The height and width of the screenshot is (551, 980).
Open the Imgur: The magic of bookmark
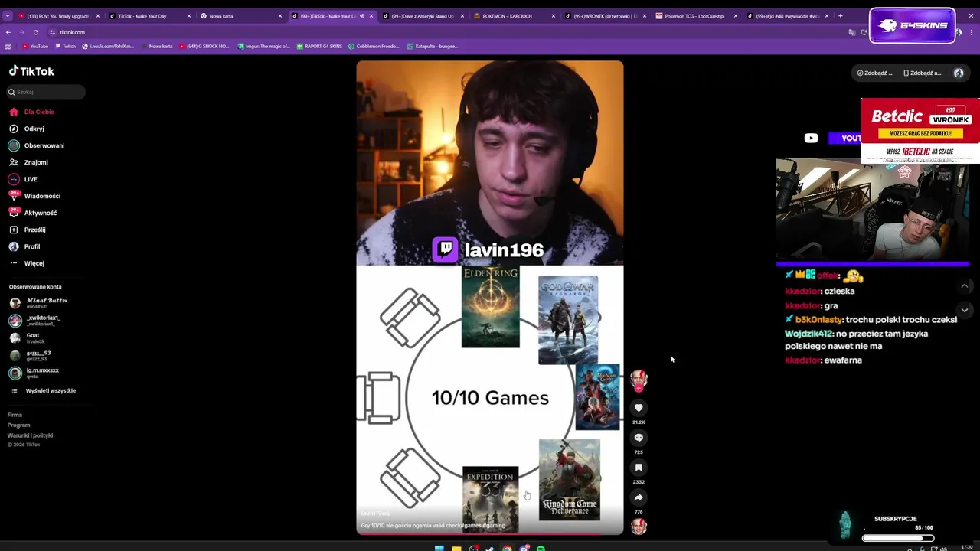click(263, 46)
